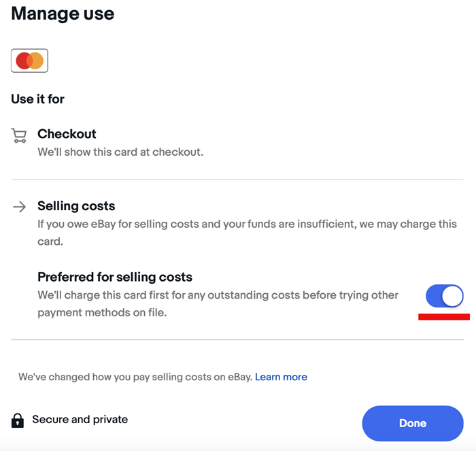This screenshot has width=476, height=451.
Task: Click the 'We'll show this card at checkout' text
Action: 120,152
